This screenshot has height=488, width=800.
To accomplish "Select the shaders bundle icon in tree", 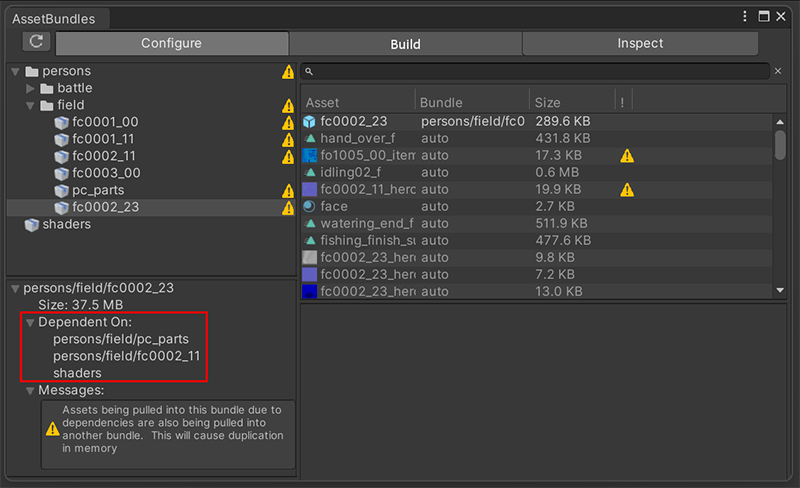I will (31, 224).
